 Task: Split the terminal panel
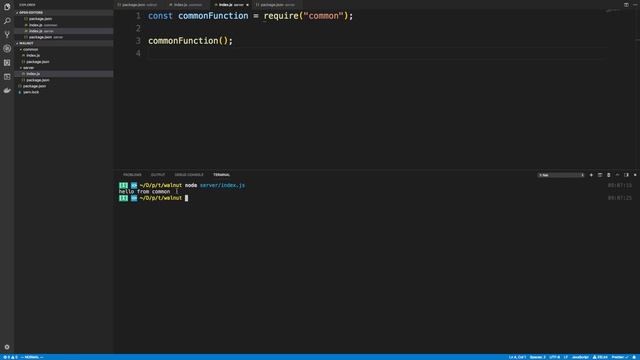[x=600, y=175]
